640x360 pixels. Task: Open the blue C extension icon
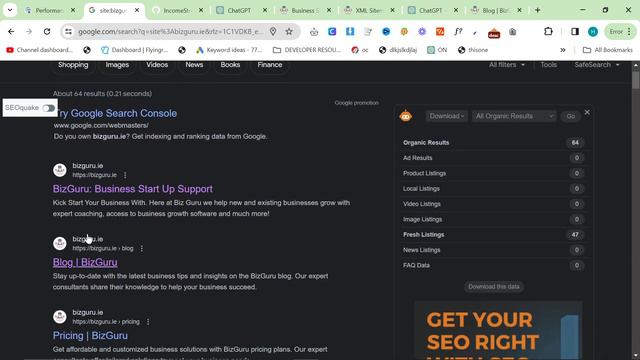pyautogui.click(x=332, y=31)
